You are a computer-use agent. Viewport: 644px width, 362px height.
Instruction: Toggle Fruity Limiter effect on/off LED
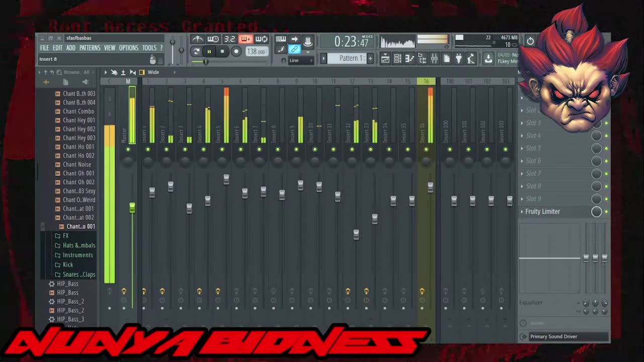click(606, 212)
